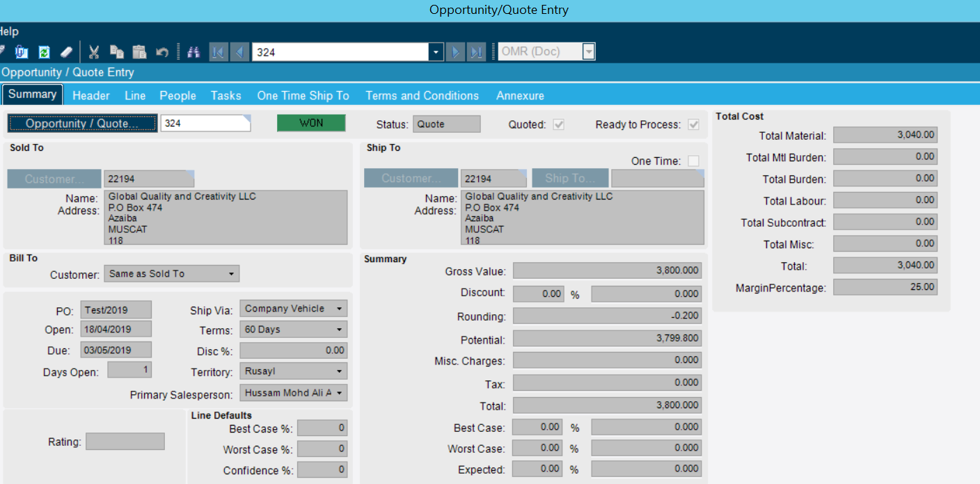Expand the Ship Via dropdown
Screen dimensions: 980x484
339,309
